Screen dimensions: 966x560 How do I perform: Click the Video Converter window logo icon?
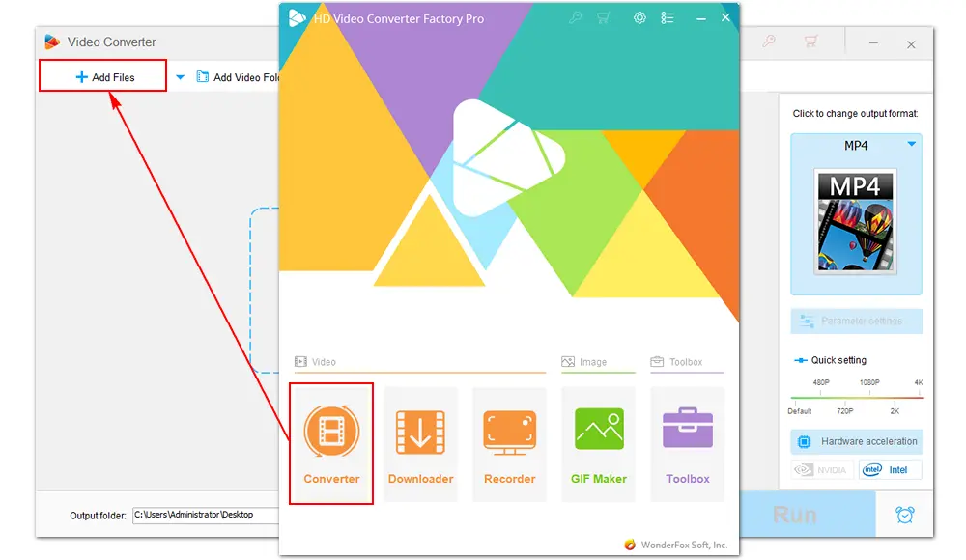(x=52, y=42)
